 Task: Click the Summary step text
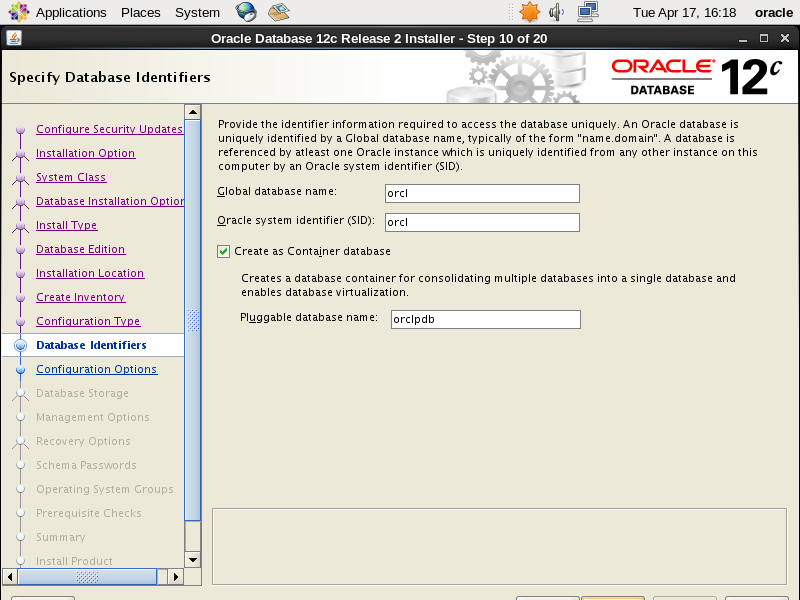61,537
